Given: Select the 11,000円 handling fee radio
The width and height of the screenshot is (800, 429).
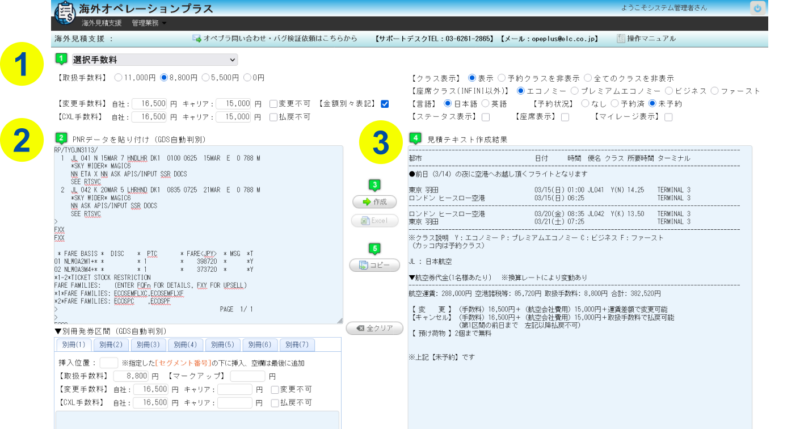Looking at the screenshot, I should 120,76.
